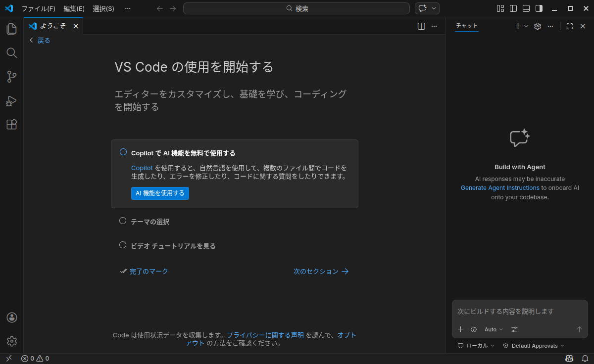Open the chat settings gear icon

click(x=537, y=26)
